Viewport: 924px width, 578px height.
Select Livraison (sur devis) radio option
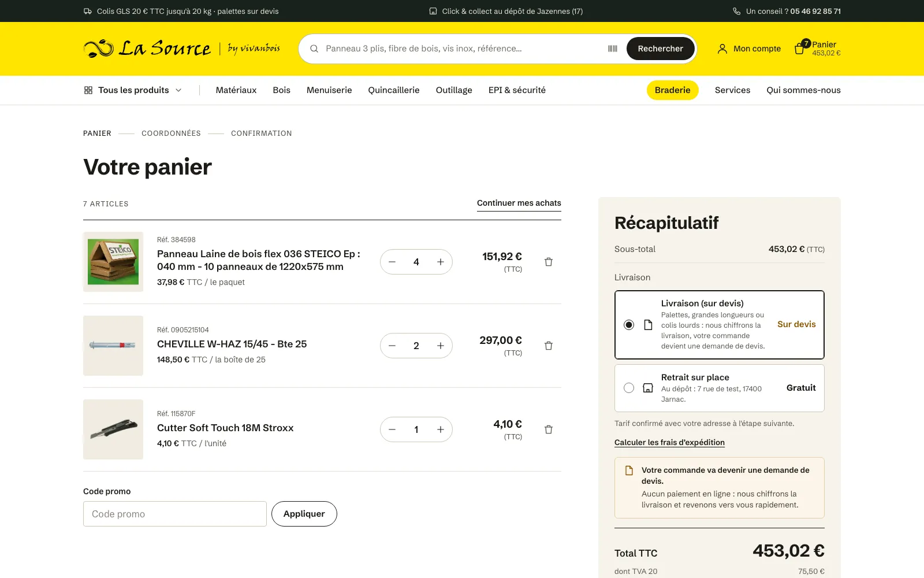point(629,325)
